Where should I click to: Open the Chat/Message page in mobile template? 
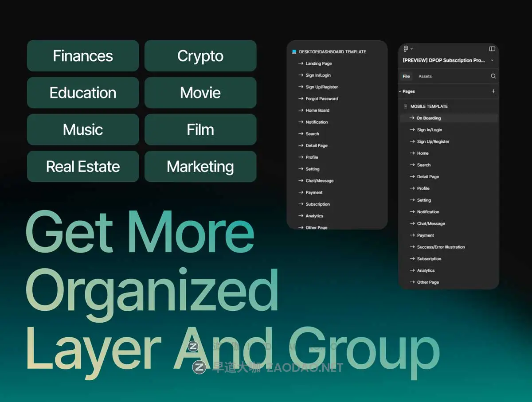430,224
